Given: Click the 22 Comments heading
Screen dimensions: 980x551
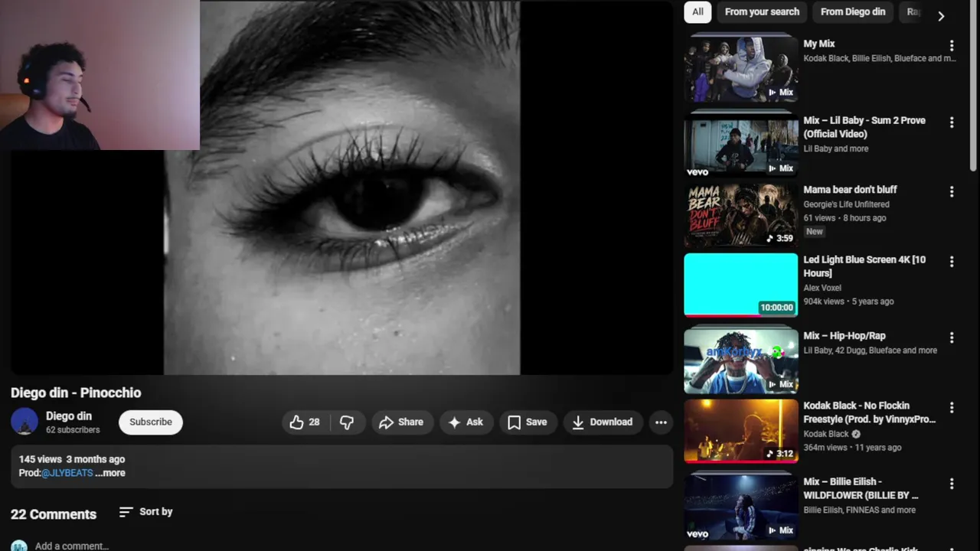Looking at the screenshot, I should pyautogui.click(x=54, y=514).
